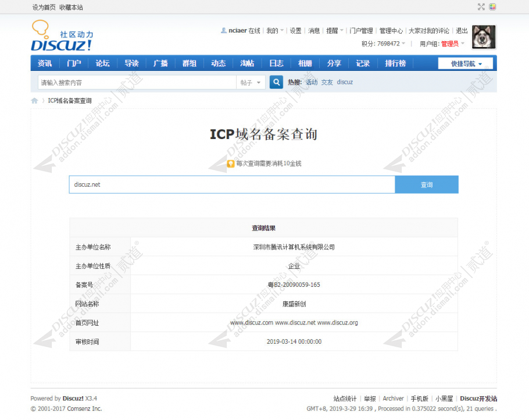Click the 设为首页 link
The height and width of the screenshot is (420, 529).
pos(44,8)
